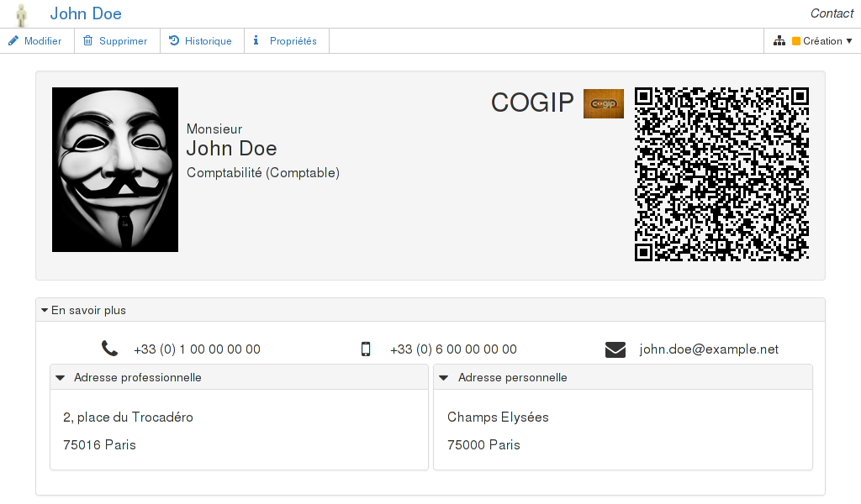Click the COGIP company name
Image resolution: width=861 pixels, height=504 pixels.
pyautogui.click(x=532, y=102)
